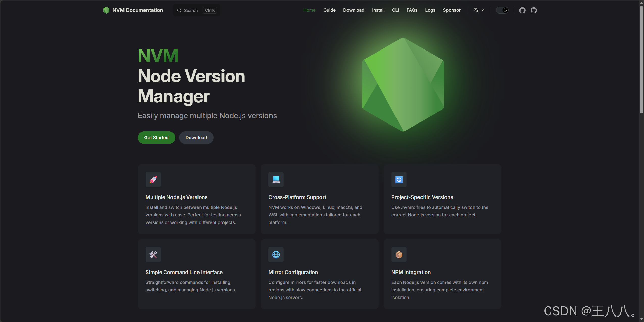Image resolution: width=644 pixels, height=322 pixels.
Task: Click the 'Project-Specific Versions' card title
Action: (422, 197)
